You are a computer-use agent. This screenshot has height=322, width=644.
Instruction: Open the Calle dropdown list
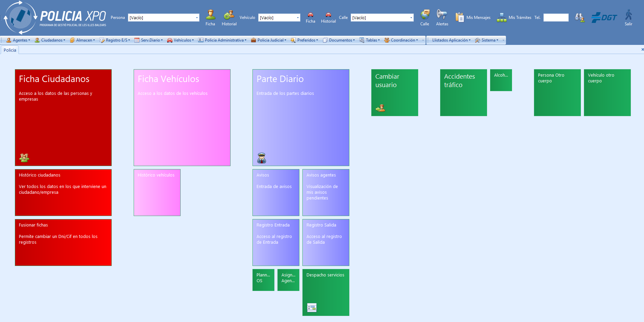(x=411, y=18)
